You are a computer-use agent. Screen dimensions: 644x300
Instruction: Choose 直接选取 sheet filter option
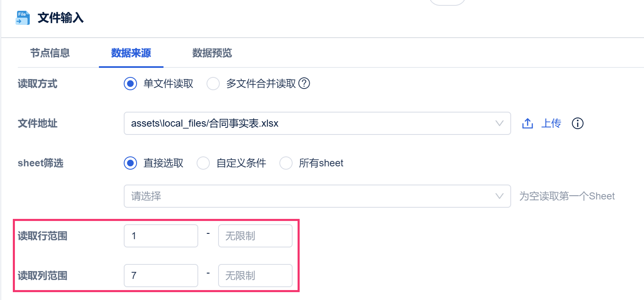(130, 163)
